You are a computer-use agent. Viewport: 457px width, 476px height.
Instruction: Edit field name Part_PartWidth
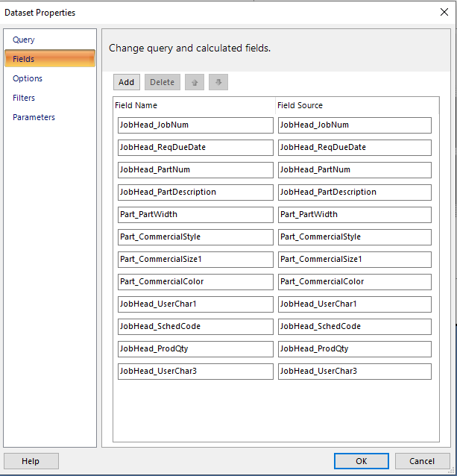pyautogui.click(x=195, y=215)
